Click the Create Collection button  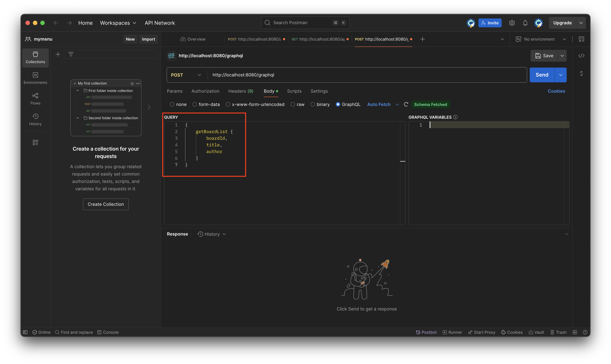[x=105, y=204]
